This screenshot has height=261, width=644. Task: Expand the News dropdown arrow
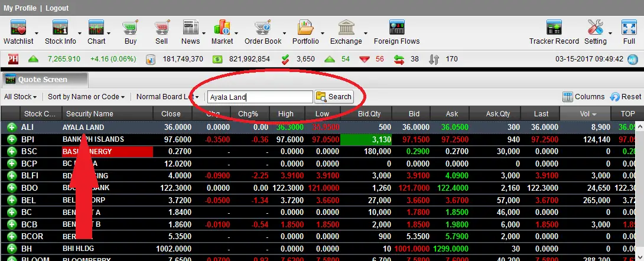pos(204,33)
